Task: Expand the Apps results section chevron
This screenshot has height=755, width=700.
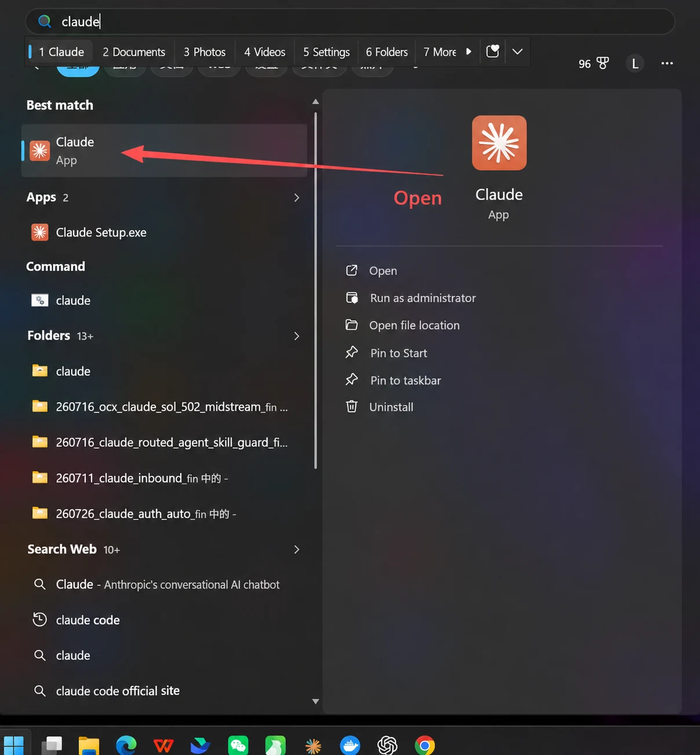Action: click(297, 198)
